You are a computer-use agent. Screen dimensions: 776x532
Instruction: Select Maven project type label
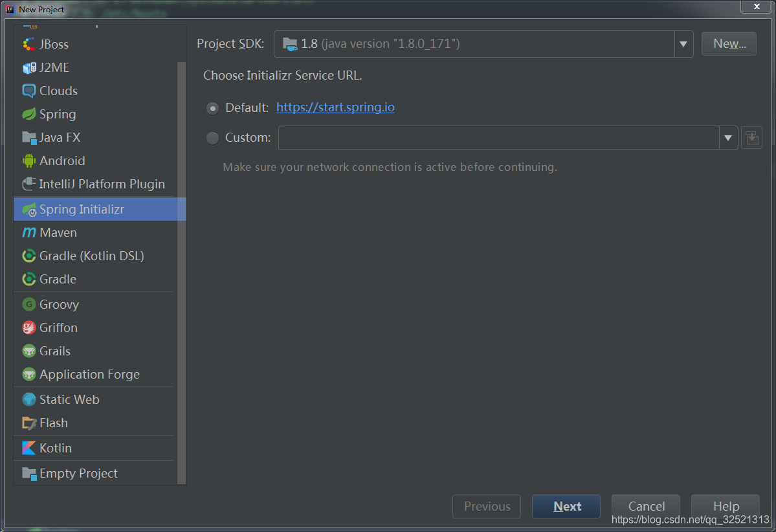pyautogui.click(x=58, y=232)
